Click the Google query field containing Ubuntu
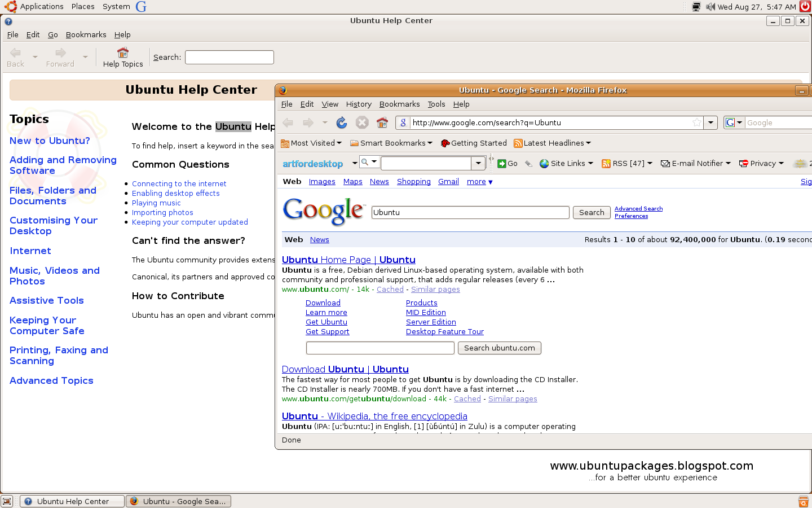 [x=470, y=212]
